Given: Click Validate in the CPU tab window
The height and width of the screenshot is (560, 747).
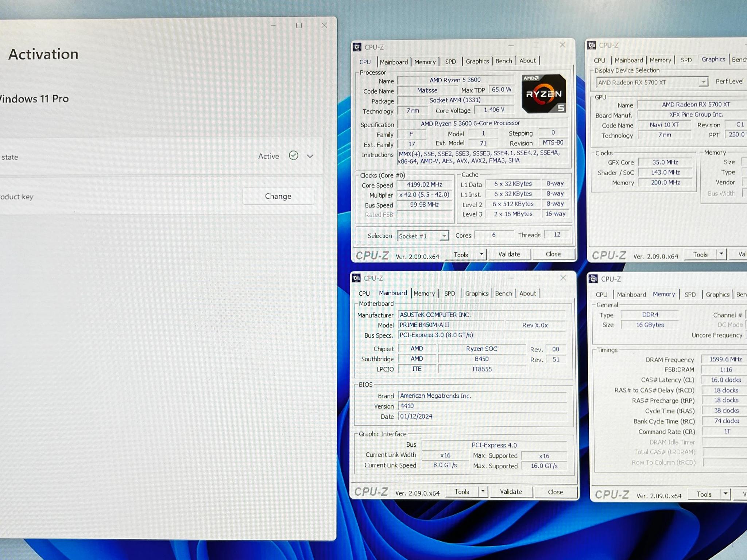Looking at the screenshot, I should click(x=509, y=254).
